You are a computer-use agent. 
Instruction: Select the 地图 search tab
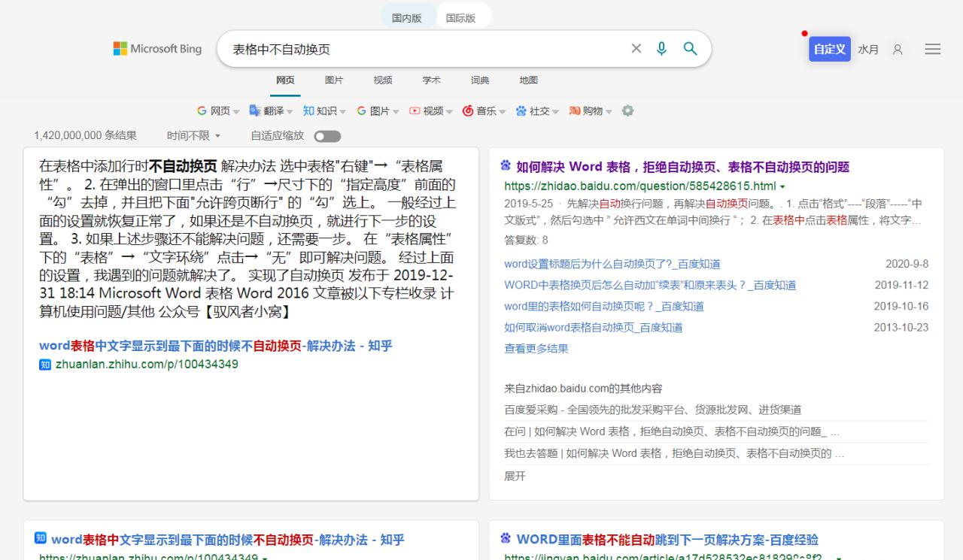529,80
